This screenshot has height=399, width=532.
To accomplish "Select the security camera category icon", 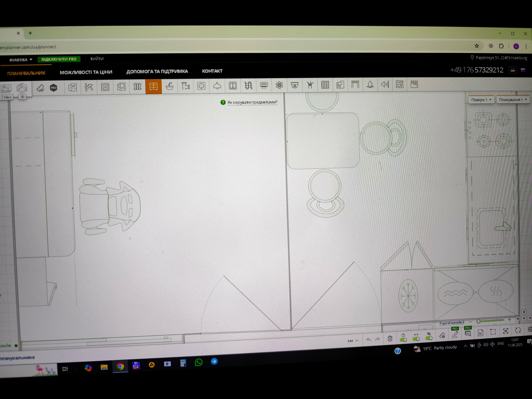I will (x=294, y=85).
